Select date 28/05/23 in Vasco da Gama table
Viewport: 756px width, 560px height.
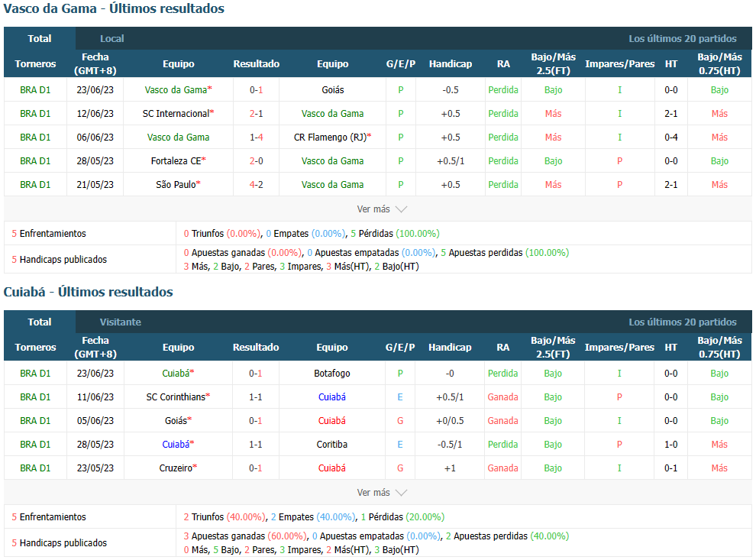[x=95, y=160]
